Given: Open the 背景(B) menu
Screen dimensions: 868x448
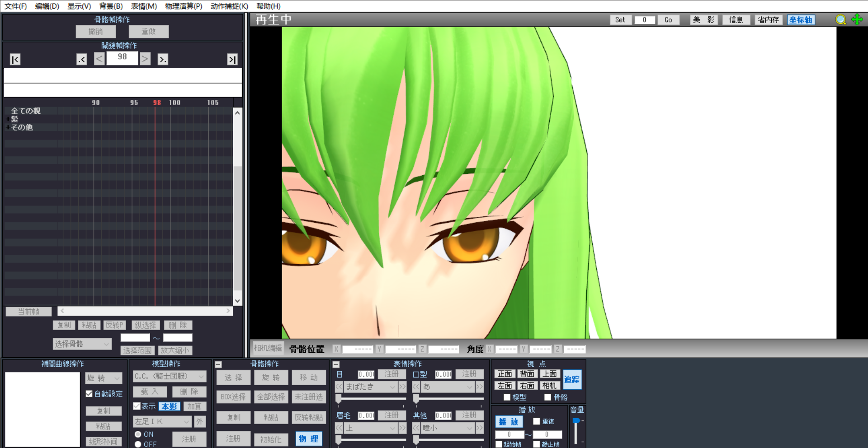Looking at the screenshot, I should click(x=111, y=6).
